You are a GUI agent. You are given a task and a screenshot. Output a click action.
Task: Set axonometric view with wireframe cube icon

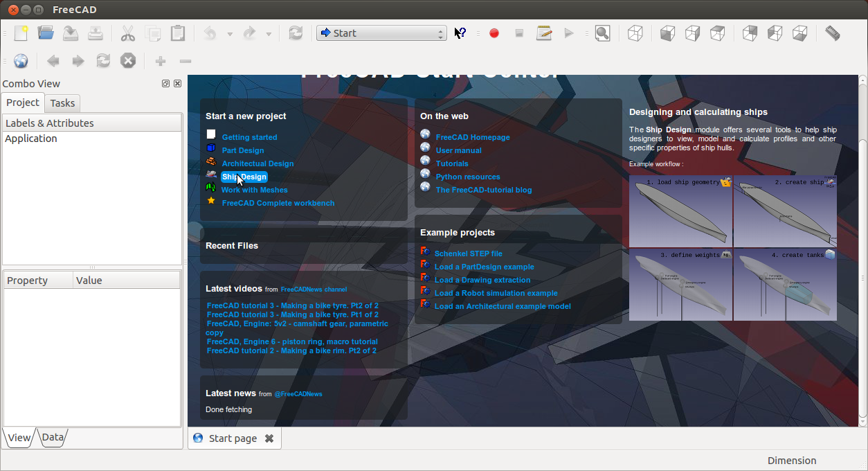(x=635, y=33)
